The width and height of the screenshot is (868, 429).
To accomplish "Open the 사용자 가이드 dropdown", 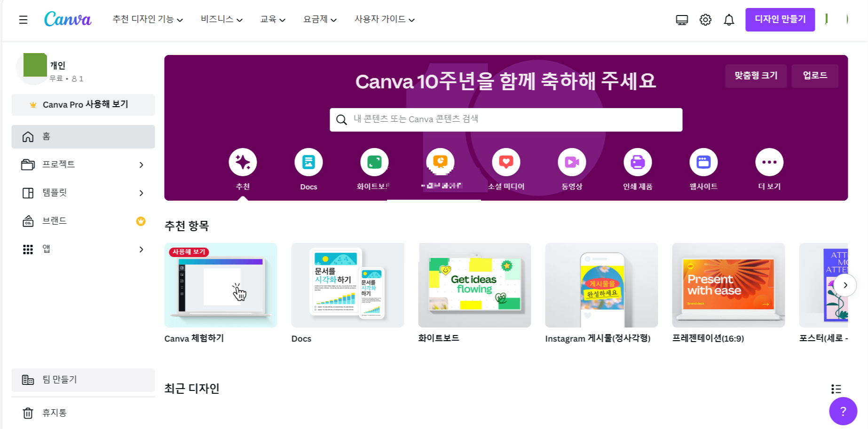I will [x=385, y=19].
